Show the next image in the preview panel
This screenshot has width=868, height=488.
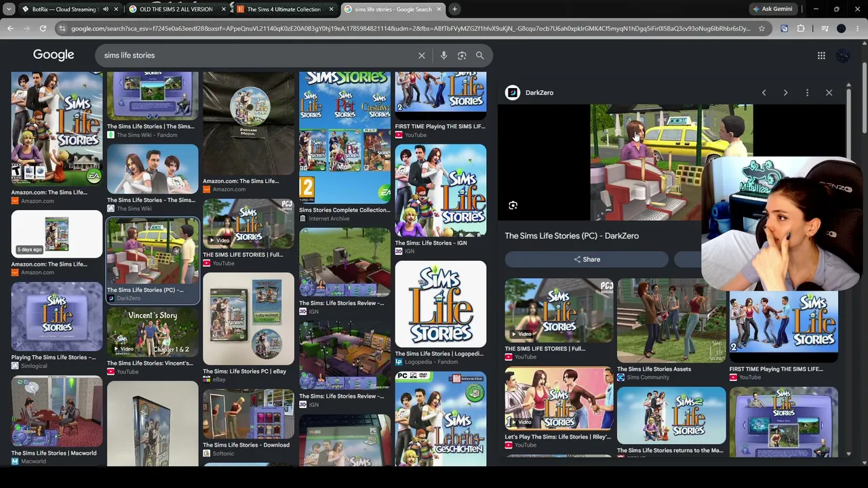click(x=785, y=93)
